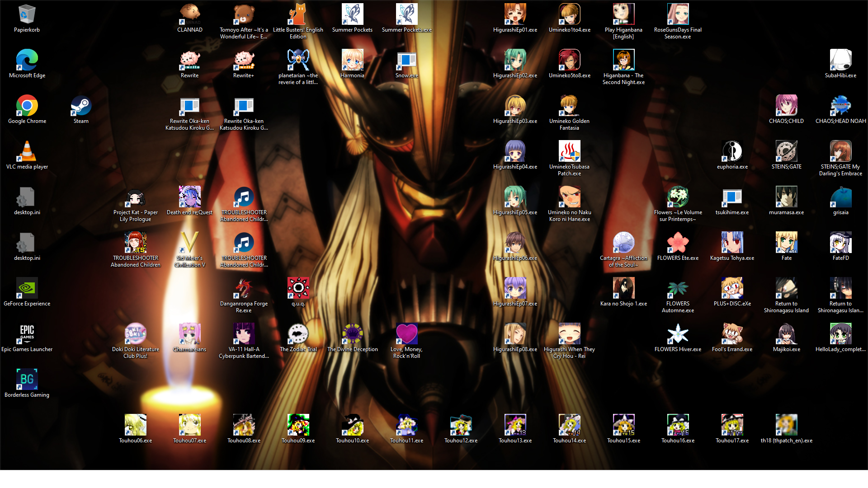Click the Snow.exe shortcut

[x=406, y=60]
